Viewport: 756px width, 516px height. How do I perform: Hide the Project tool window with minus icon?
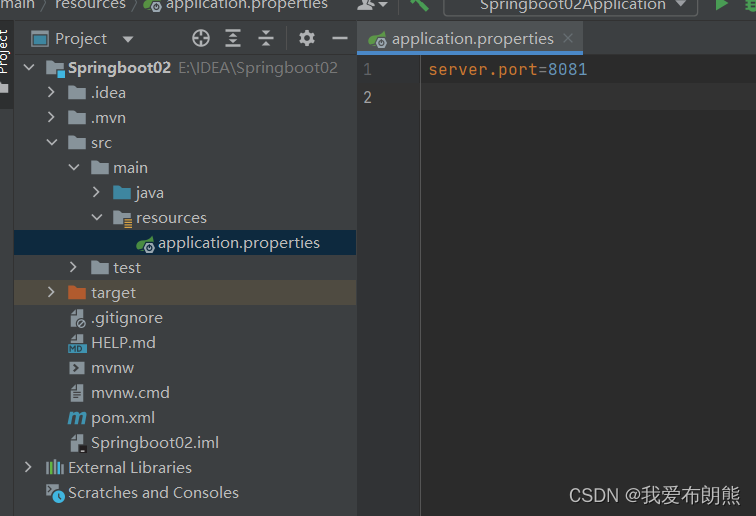340,38
